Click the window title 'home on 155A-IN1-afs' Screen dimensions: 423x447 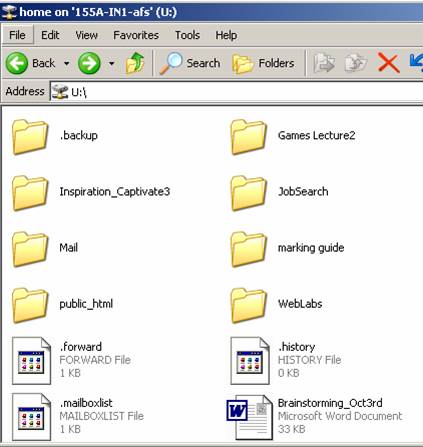tap(98, 12)
